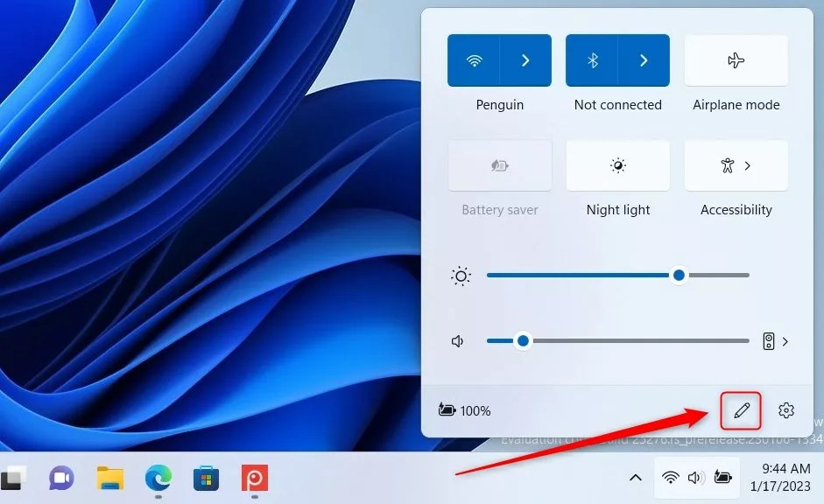The height and width of the screenshot is (504, 824).
Task: Open Settings via the gear icon
Action: click(785, 409)
